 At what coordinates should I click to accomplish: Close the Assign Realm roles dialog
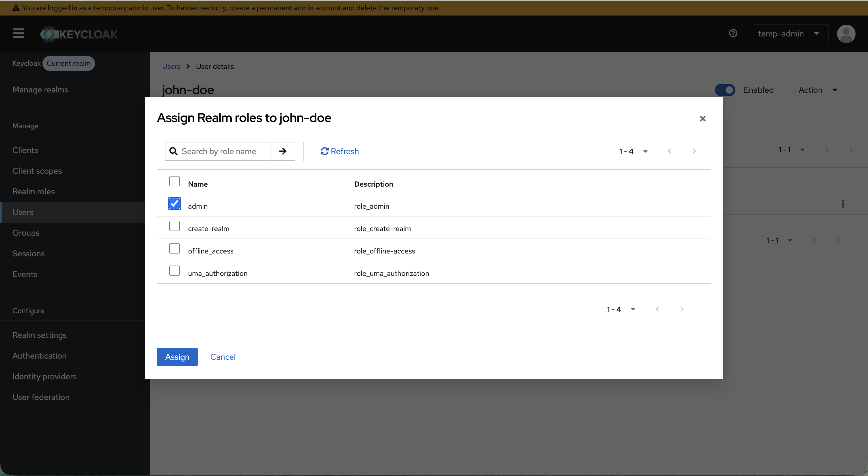pyautogui.click(x=703, y=119)
